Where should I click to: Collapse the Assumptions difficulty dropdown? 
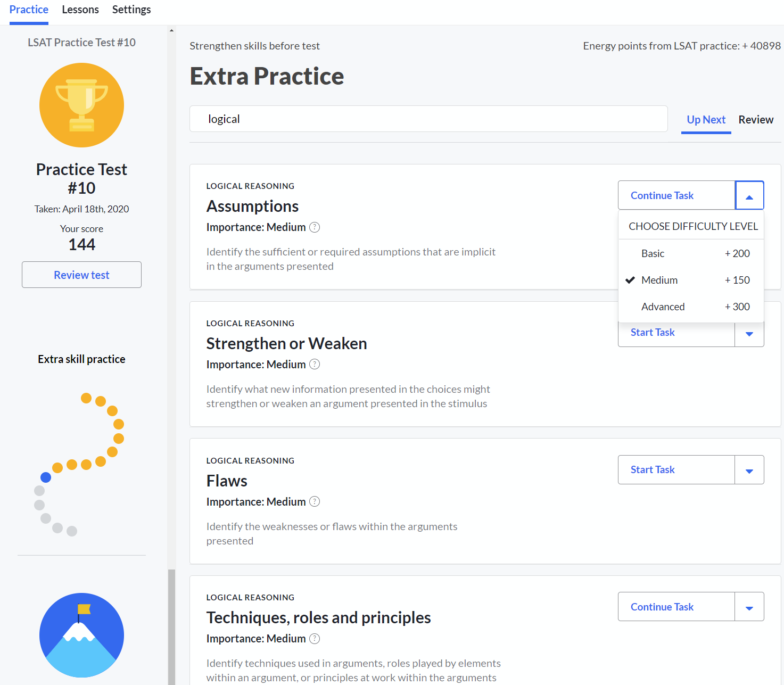point(749,196)
